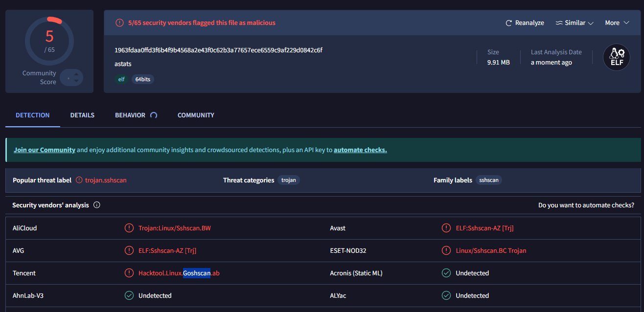This screenshot has height=312, width=644.
Task: Open the More dropdown menu
Action: tap(617, 23)
